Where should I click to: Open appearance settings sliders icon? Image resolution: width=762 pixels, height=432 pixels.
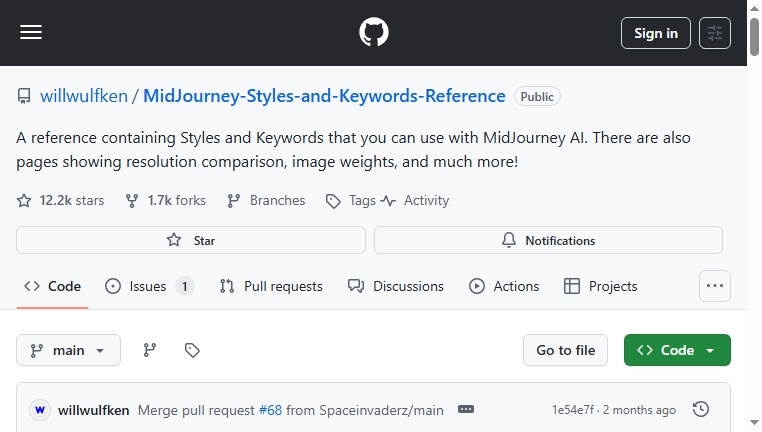[x=714, y=33]
